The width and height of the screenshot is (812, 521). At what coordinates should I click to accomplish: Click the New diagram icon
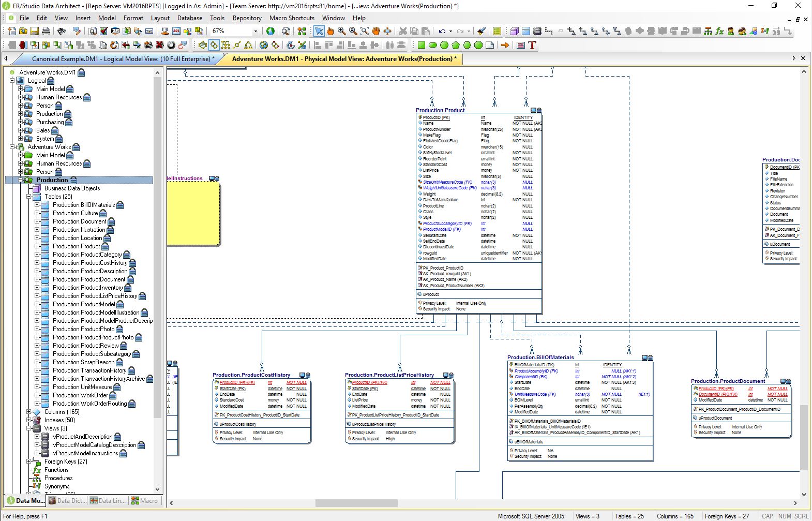[11, 32]
